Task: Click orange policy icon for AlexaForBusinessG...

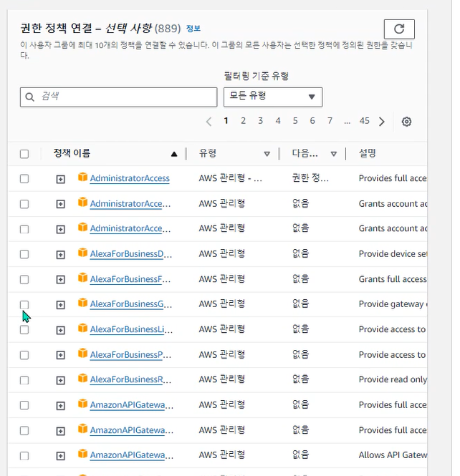Action: (82, 303)
